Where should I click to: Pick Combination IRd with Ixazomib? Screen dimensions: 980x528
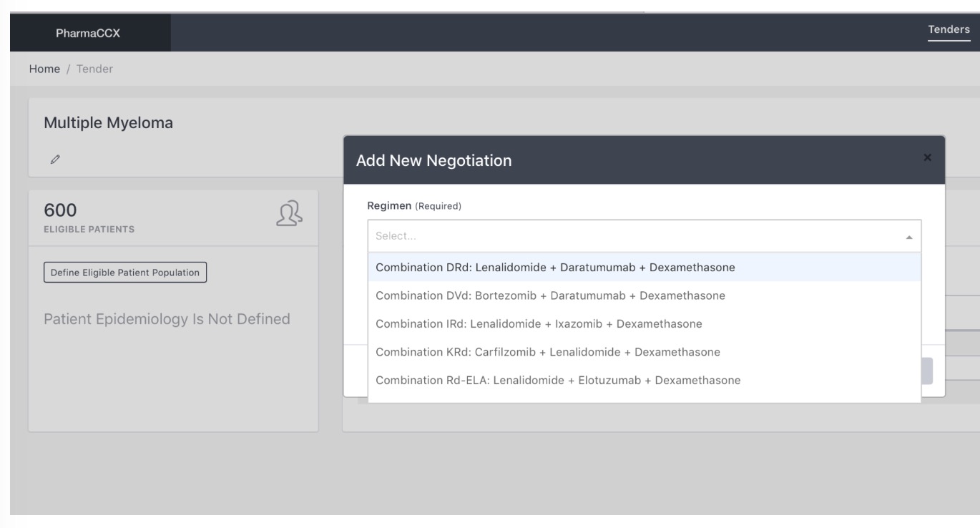pyautogui.click(x=539, y=324)
